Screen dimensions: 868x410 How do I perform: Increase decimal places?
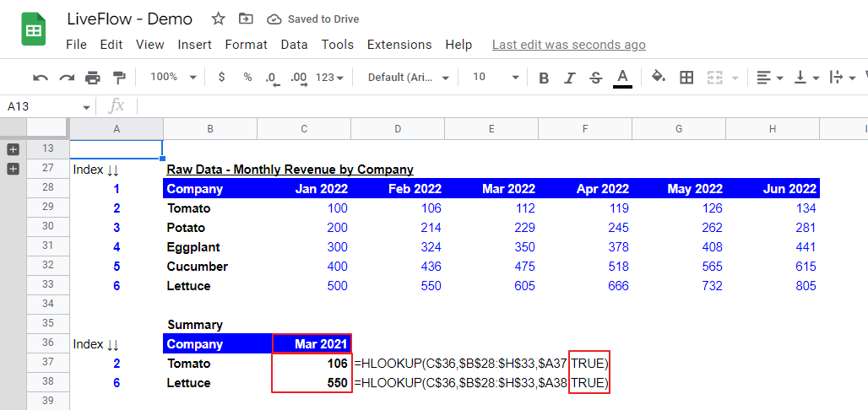pyautogui.click(x=299, y=78)
